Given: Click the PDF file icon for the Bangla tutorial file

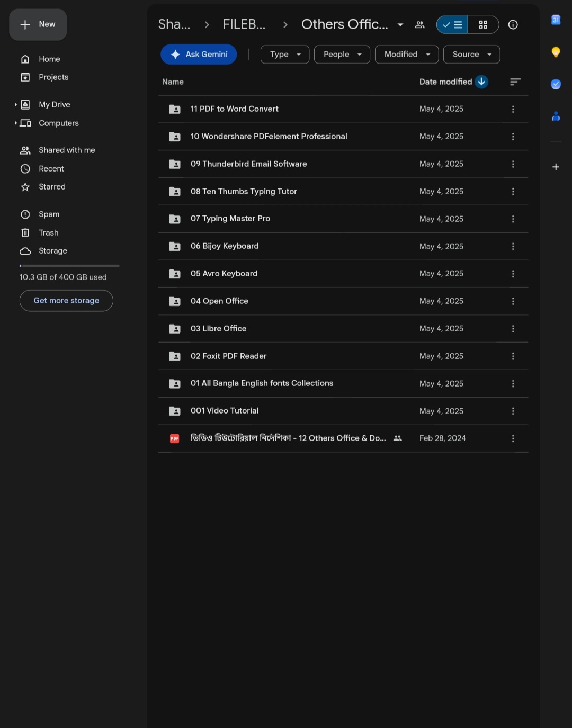Looking at the screenshot, I should coord(174,438).
